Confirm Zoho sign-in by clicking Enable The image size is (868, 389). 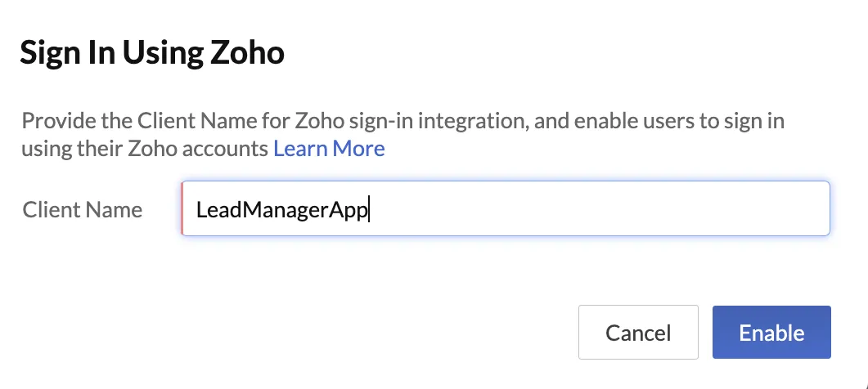pyautogui.click(x=771, y=332)
